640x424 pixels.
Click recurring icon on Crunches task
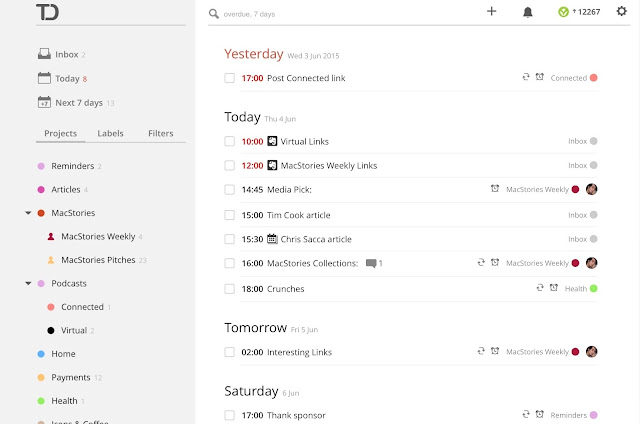coord(540,288)
